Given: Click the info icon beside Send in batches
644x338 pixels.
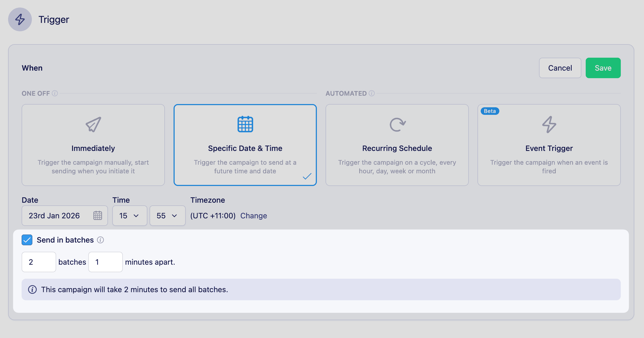Looking at the screenshot, I should click(x=100, y=240).
